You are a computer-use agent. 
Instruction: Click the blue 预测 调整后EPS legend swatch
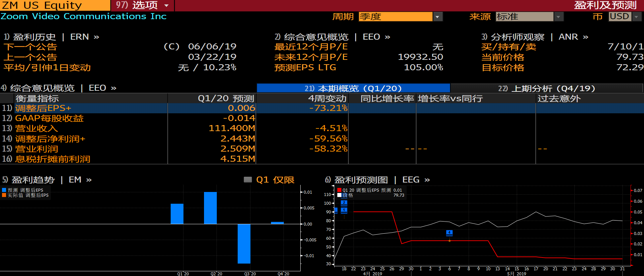click(x=4, y=190)
